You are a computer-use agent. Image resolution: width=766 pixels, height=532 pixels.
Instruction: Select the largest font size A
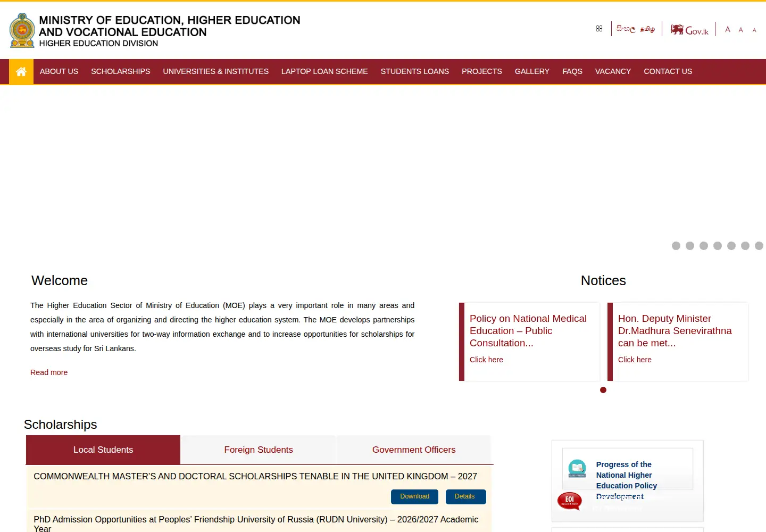(728, 29)
